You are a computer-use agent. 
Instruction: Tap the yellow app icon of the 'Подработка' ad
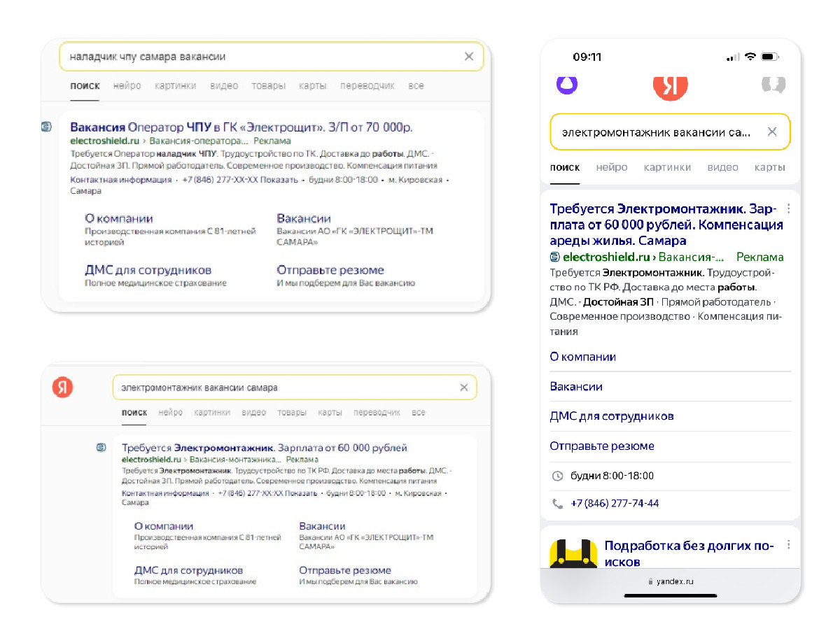tap(573, 553)
